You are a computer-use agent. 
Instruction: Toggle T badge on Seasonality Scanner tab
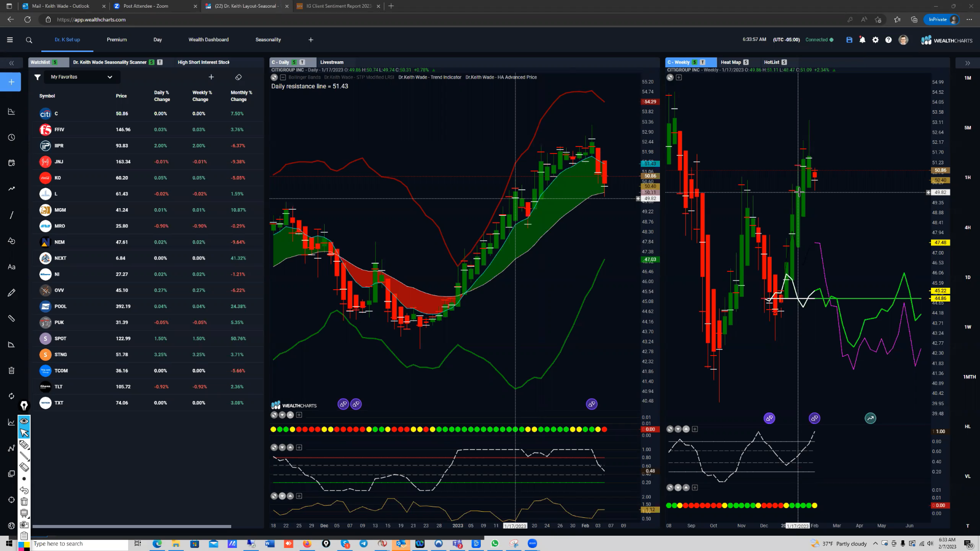pyautogui.click(x=160, y=62)
